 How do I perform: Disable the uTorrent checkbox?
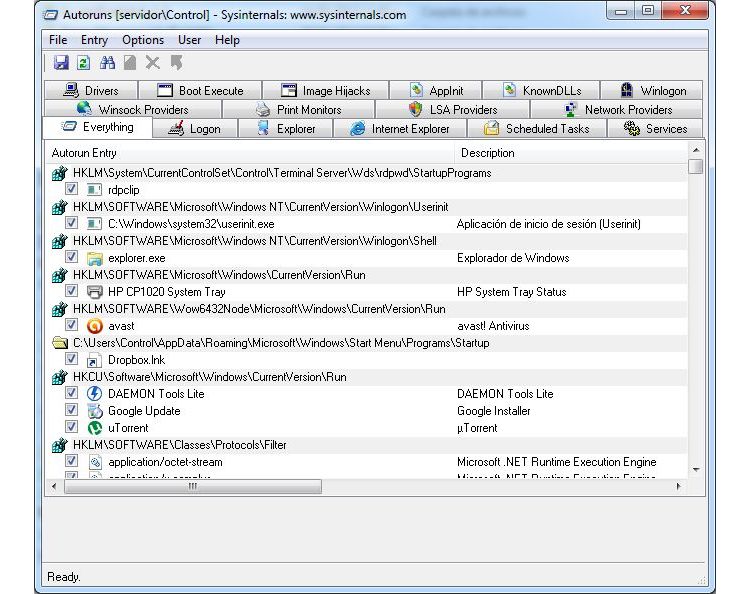click(71, 427)
